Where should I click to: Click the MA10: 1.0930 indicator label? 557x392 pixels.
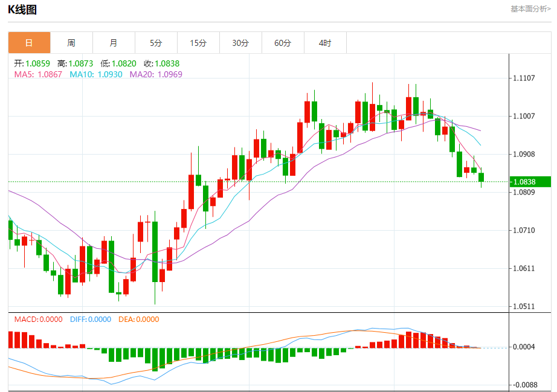pyautogui.click(x=96, y=74)
